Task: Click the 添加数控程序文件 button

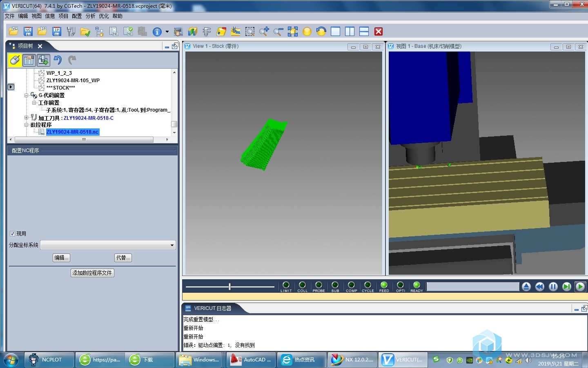Action: pyautogui.click(x=92, y=273)
